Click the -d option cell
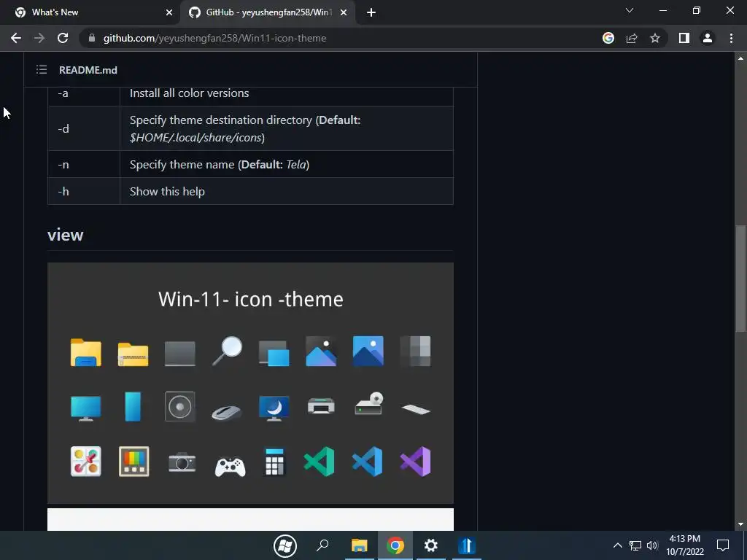Image resolution: width=747 pixels, height=560 pixels. click(83, 128)
